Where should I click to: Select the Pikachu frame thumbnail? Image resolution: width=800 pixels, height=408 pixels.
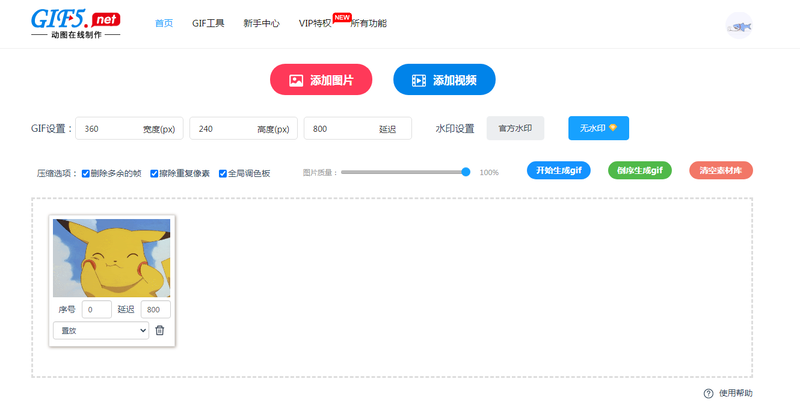(112, 258)
